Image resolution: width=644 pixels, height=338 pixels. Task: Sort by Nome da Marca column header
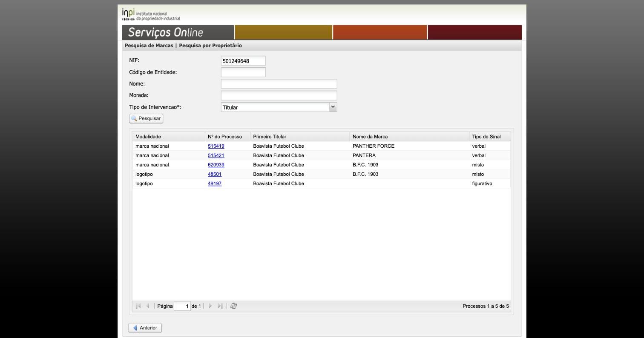(x=409, y=137)
